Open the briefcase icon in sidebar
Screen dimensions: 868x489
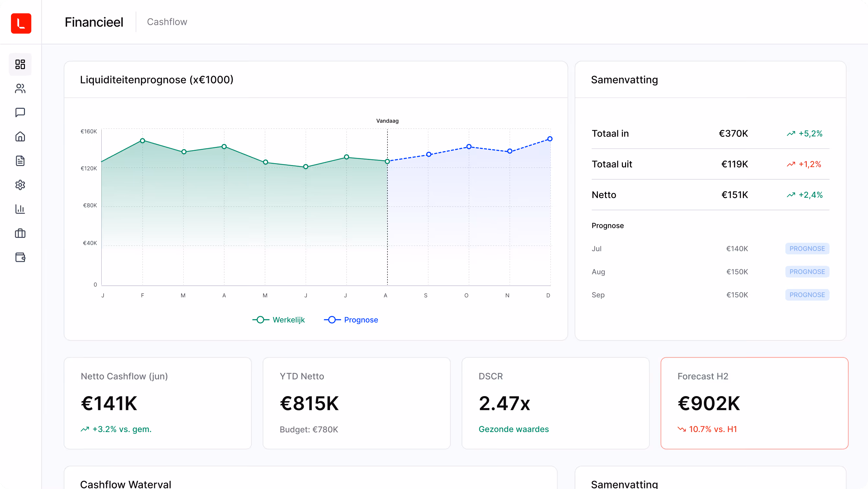[x=20, y=233]
